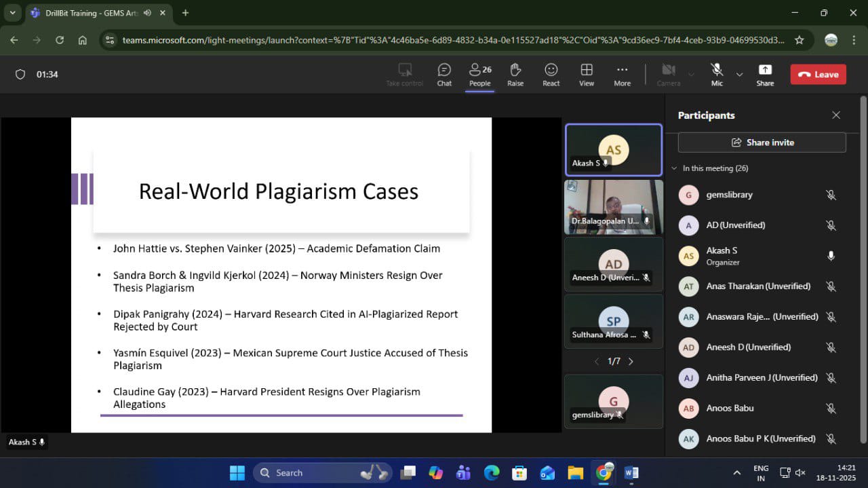
Task: Open Microsoft Word from the taskbar
Action: coord(631,472)
